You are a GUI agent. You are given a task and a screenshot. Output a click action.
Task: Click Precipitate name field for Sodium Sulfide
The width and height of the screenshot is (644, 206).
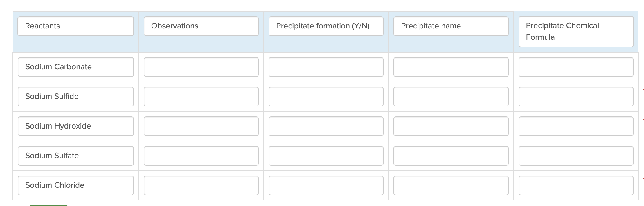[x=451, y=97]
